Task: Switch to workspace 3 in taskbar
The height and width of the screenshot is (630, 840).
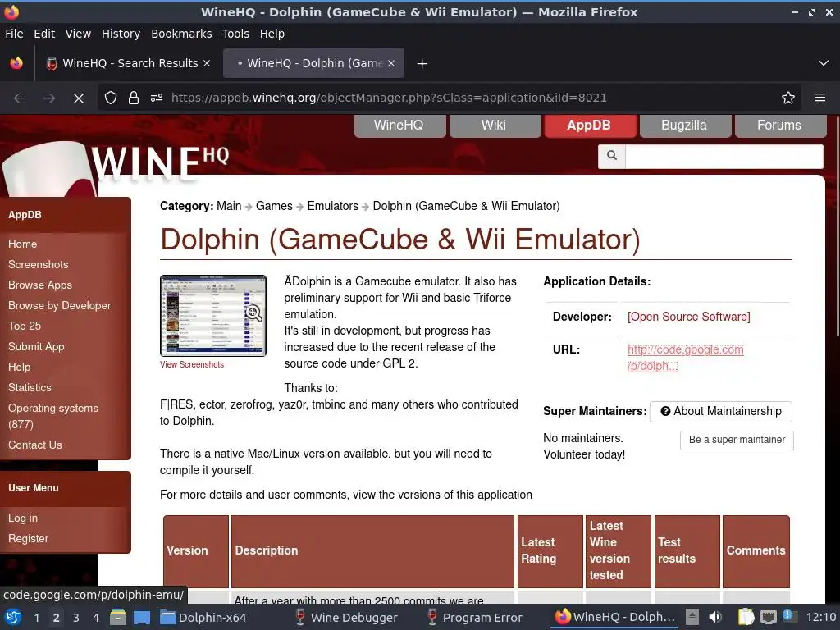Action: [x=76, y=618]
